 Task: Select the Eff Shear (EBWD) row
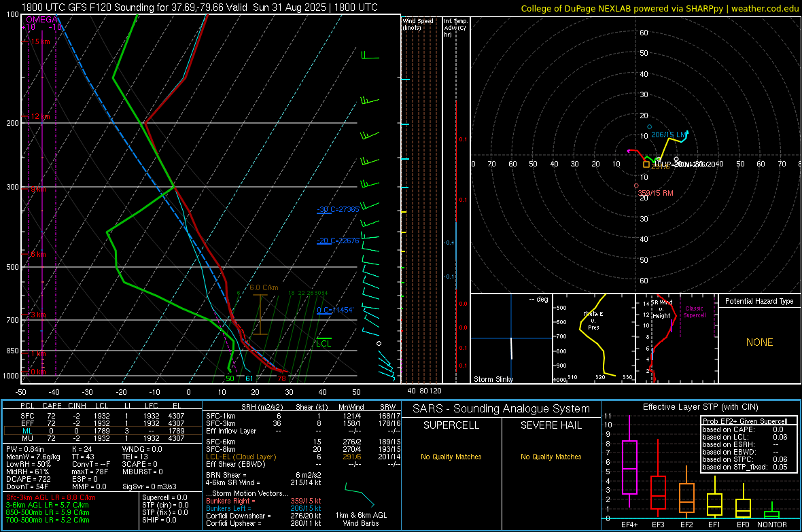(x=303, y=464)
